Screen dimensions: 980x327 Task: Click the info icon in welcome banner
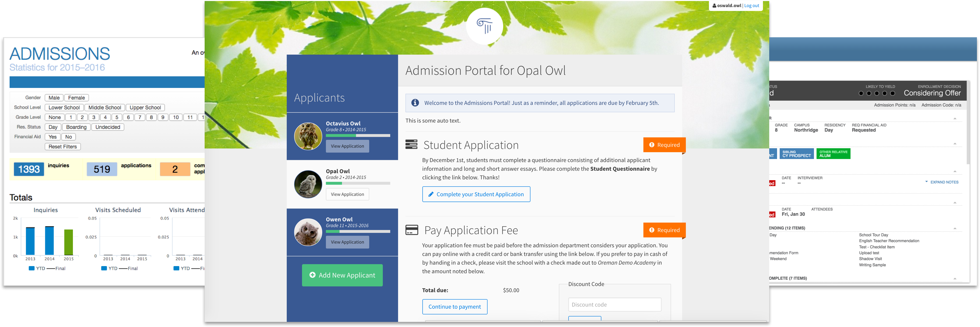tap(415, 103)
